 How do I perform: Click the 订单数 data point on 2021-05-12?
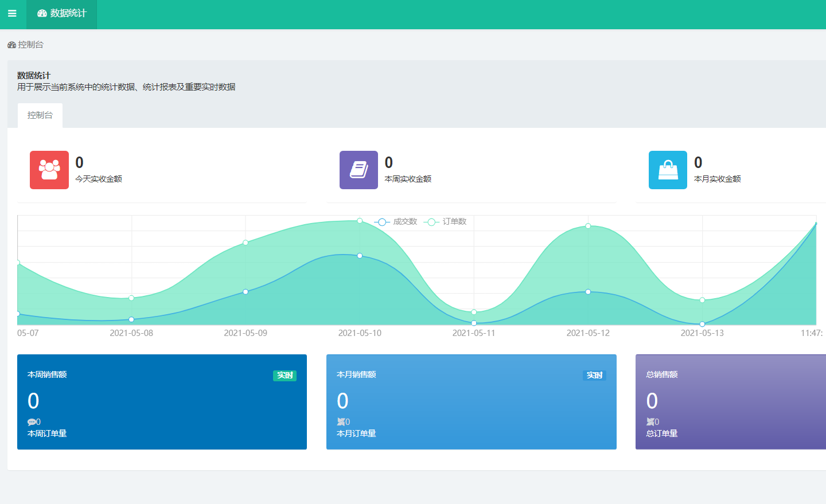[x=588, y=226]
